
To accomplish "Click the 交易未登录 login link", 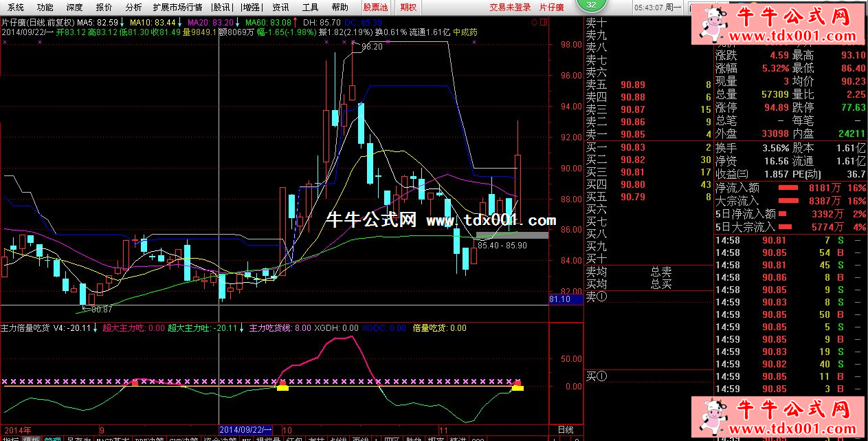I will click(x=510, y=7).
